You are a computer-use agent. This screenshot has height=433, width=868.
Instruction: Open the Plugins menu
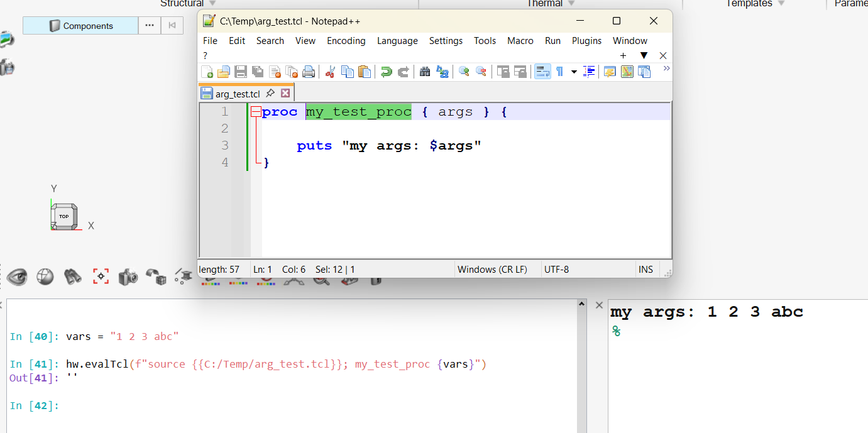[587, 41]
